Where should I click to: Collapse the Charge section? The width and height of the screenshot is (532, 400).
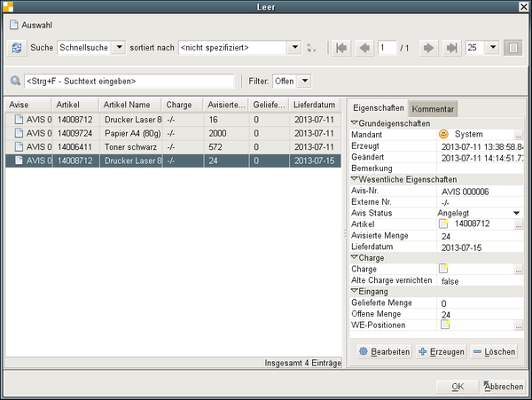(354, 257)
